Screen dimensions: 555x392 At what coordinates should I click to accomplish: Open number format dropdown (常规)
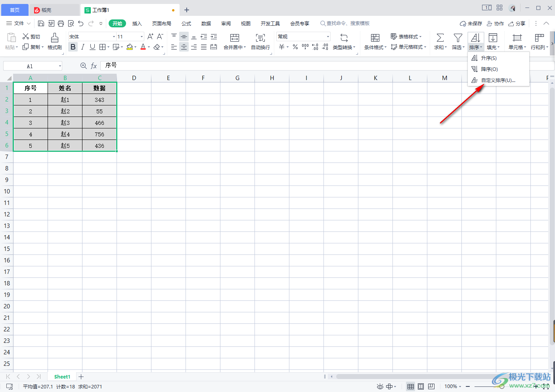pos(328,36)
